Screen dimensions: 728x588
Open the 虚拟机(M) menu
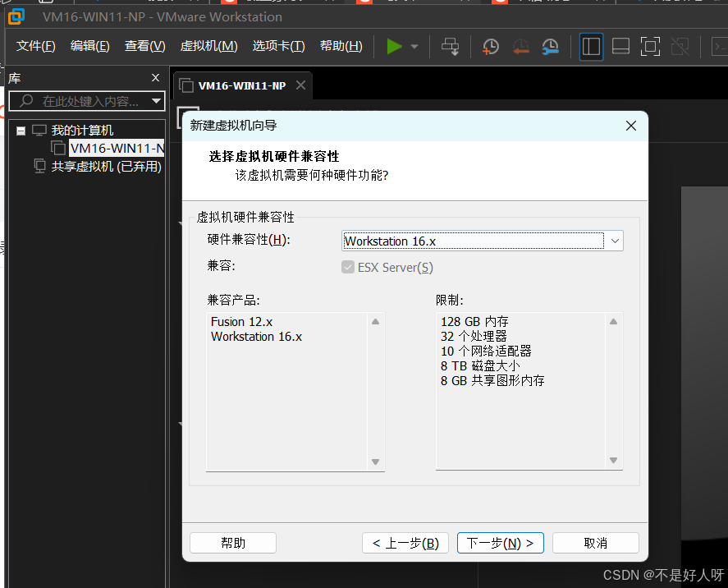click(209, 46)
